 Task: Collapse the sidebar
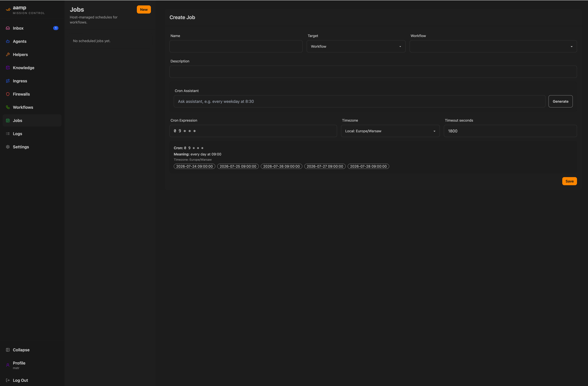tap(32, 350)
